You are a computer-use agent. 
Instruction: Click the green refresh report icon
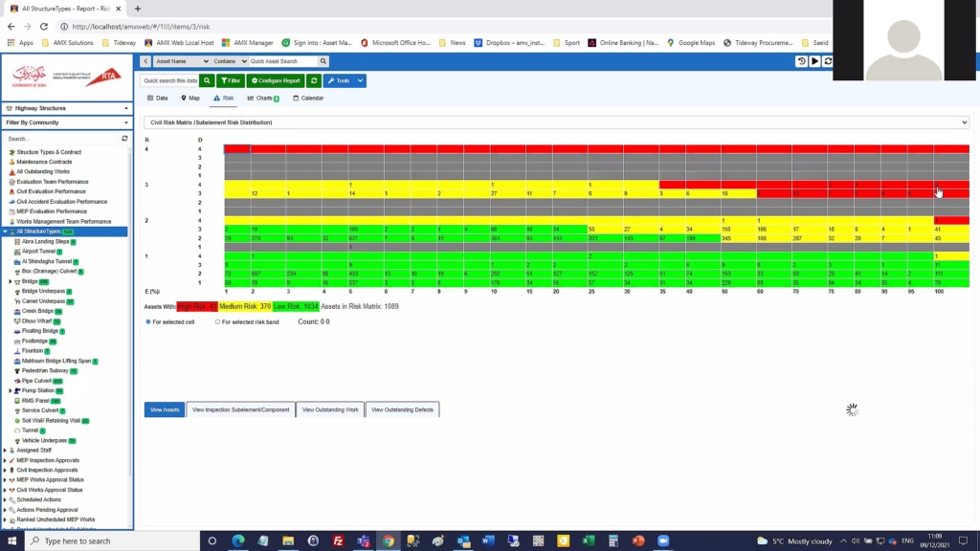tap(314, 81)
